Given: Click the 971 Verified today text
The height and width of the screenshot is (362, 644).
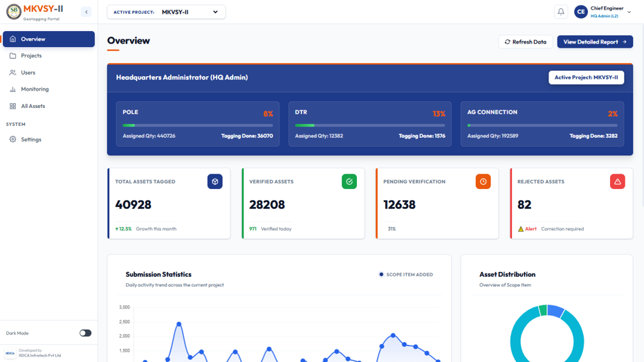Looking at the screenshot, I should [x=270, y=229].
